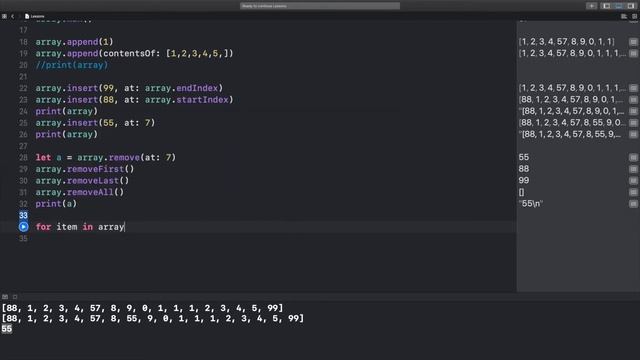Click line 25 result array with 55
This screenshot has height=360, width=640.
[x=571, y=123]
